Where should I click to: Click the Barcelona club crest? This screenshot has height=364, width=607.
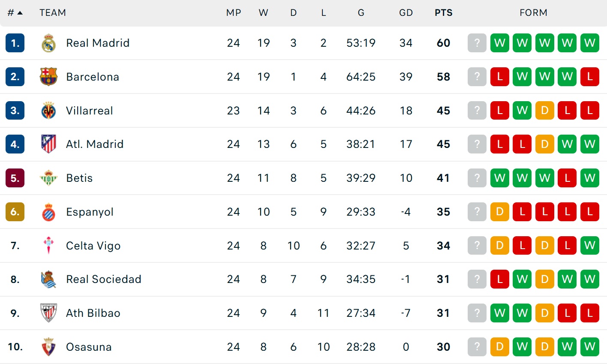[x=48, y=77]
